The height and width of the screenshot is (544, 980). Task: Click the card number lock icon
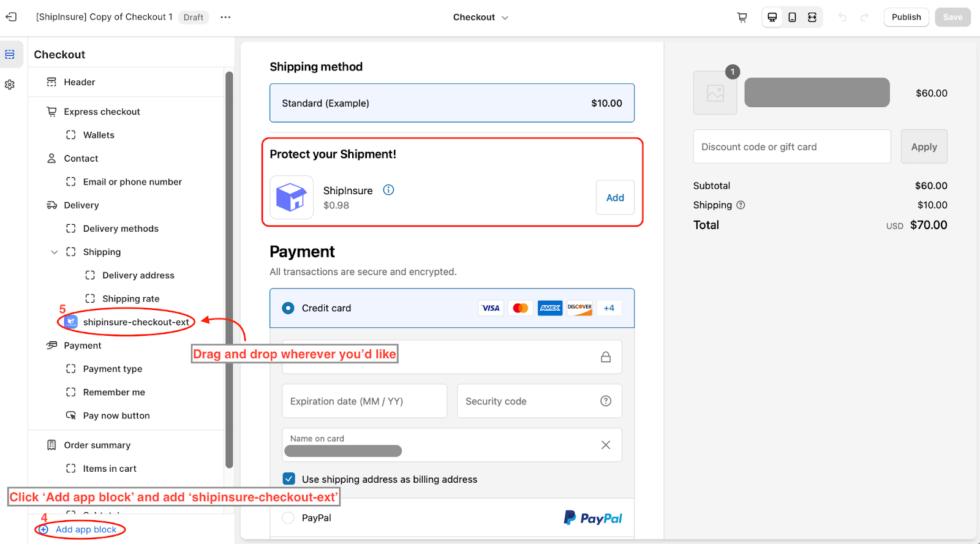[606, 357]
